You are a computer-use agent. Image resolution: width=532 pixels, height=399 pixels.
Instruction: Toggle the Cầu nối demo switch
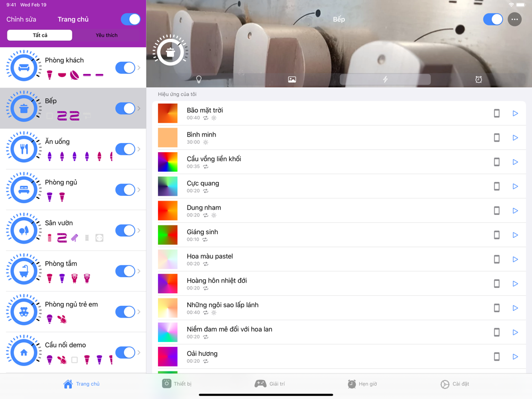(125, 353)
